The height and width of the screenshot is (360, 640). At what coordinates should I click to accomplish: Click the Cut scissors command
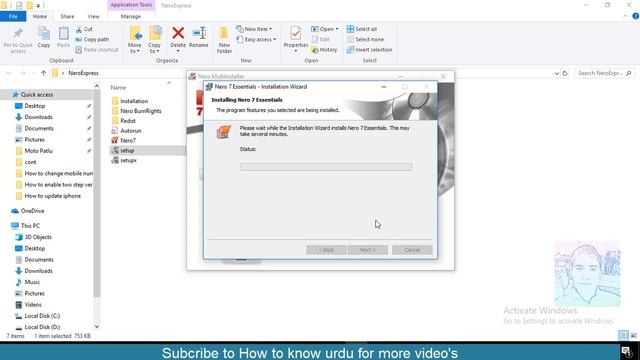pos(84,29)
